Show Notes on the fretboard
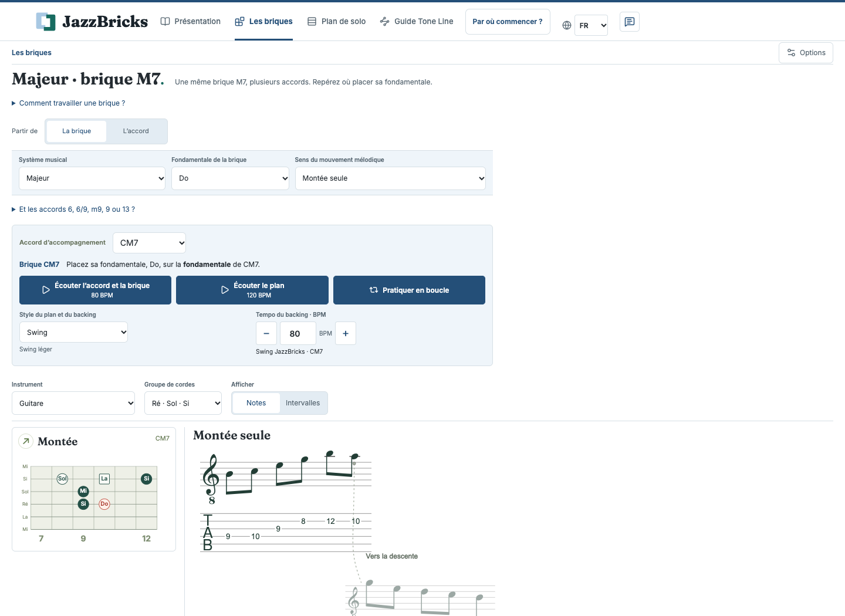This screenshot has height=616, width=845. [256, 403]
